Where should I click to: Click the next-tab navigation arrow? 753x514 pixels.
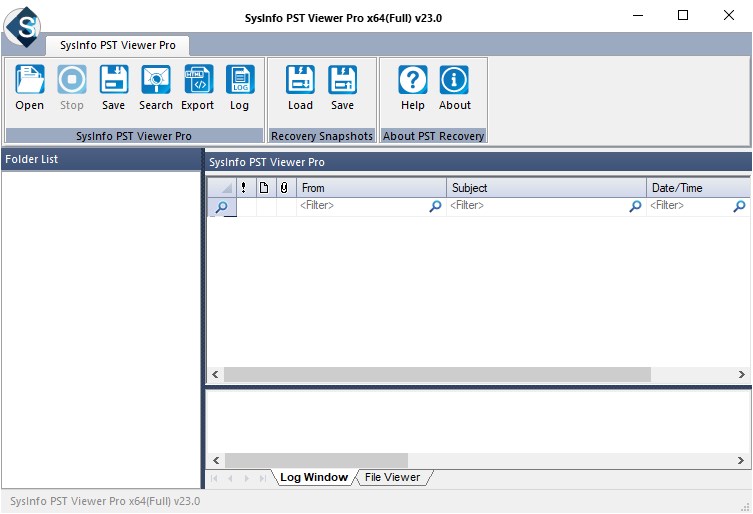[246, 478]
